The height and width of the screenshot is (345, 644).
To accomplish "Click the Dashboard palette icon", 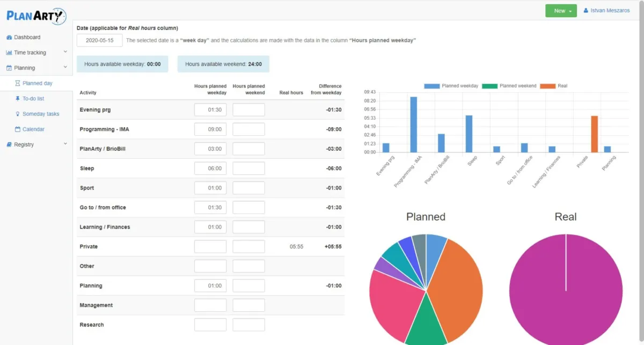I will tap(9, 38).
